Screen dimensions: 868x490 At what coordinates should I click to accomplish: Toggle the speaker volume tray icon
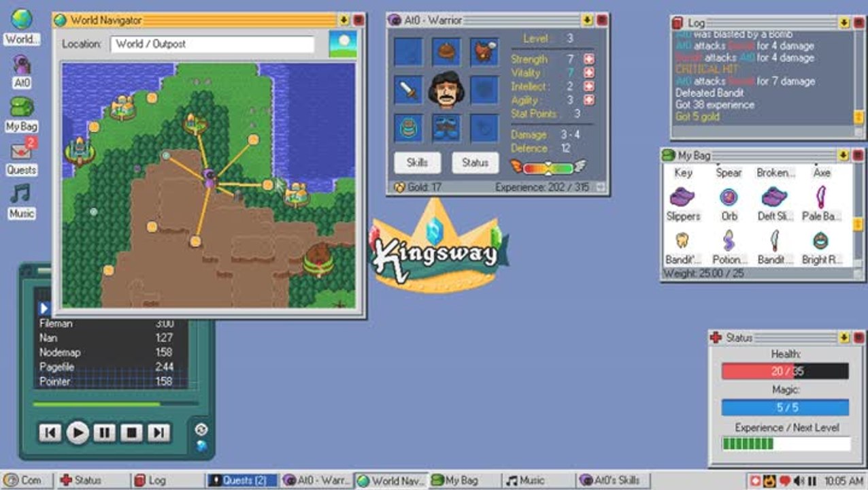[x=797, y=480]
